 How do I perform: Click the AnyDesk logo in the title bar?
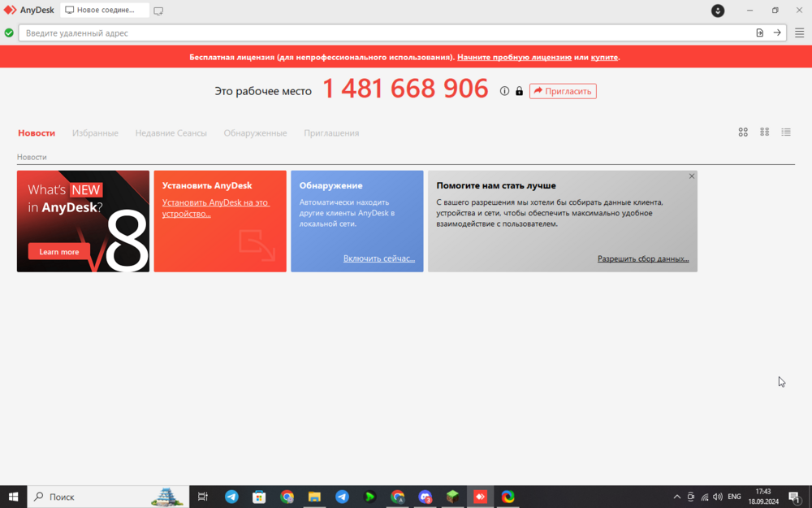pyautogui.click(x=10, y=10)
